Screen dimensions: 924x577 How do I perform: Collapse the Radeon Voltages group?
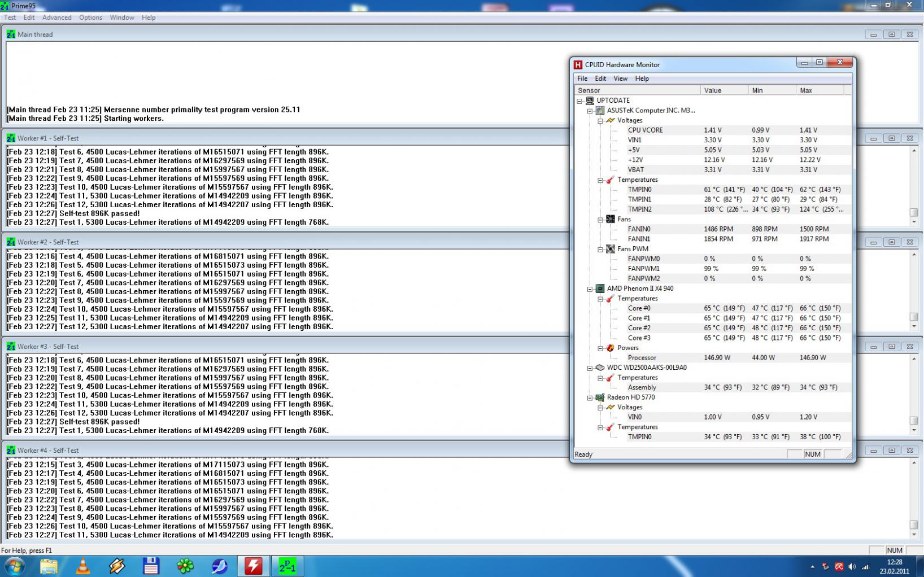pos(600,407)
